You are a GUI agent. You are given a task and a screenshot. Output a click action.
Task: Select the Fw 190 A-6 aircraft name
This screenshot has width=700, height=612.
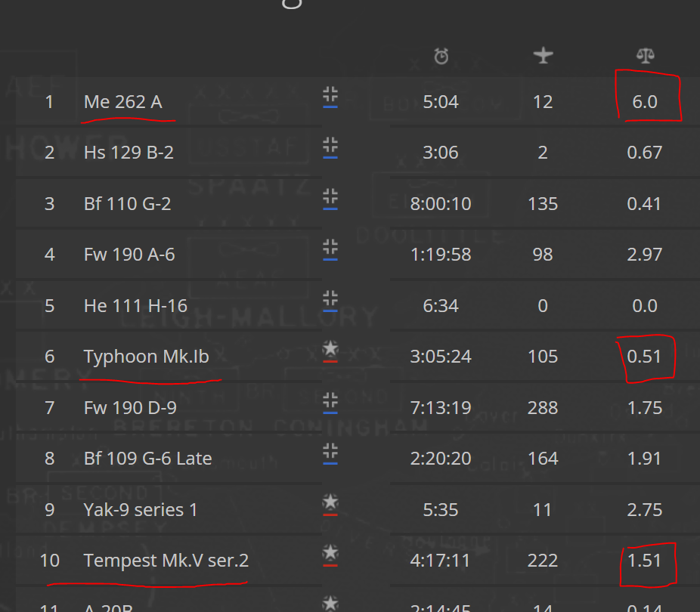point(129,255)
